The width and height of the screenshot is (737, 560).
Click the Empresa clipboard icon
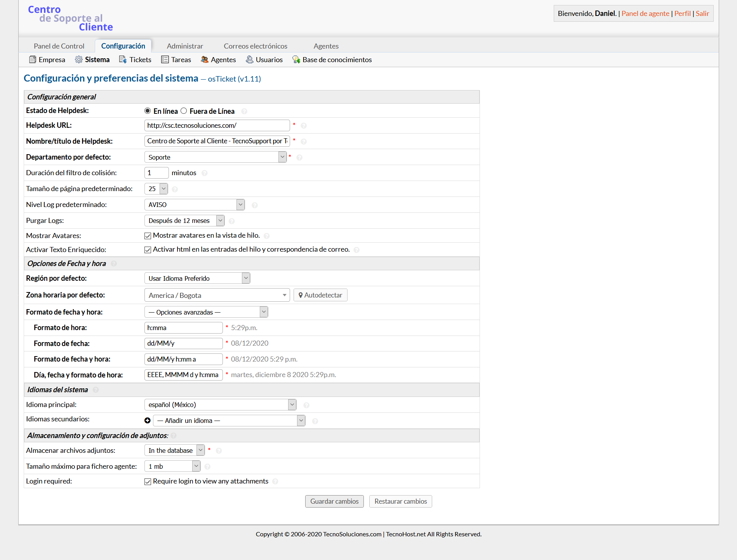(x=33, y=59)
